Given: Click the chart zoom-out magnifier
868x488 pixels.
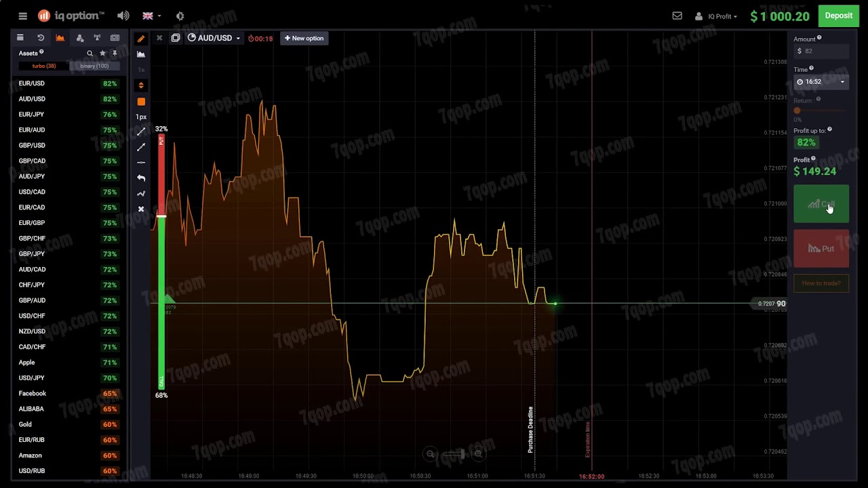Looking at the screenshot, I should tap(430, 454).
